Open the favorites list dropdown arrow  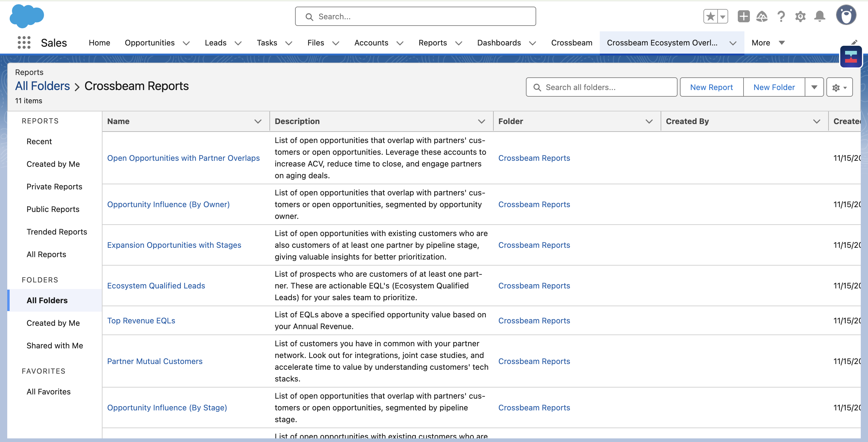722,17
